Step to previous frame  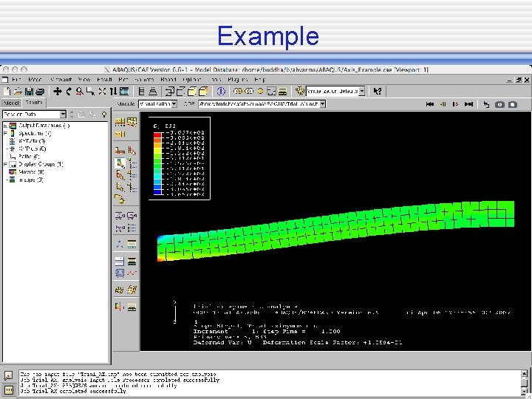pos(443,104)
